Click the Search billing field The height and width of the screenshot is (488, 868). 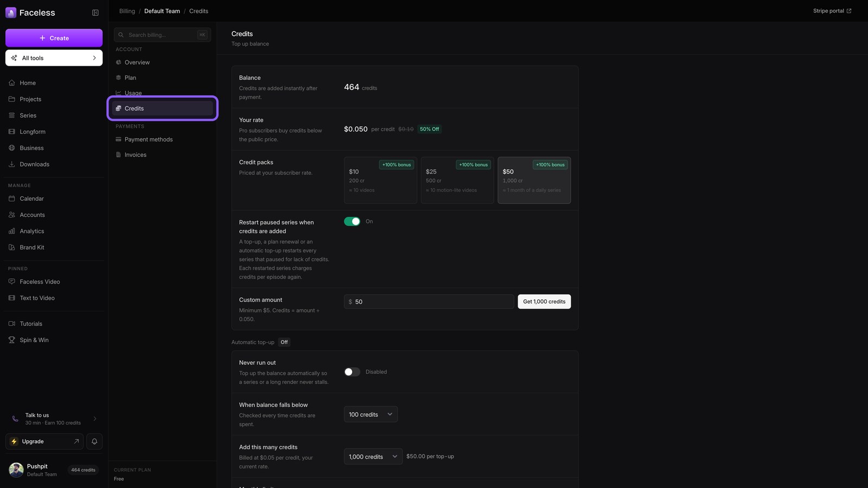click(x=162, y=35)
